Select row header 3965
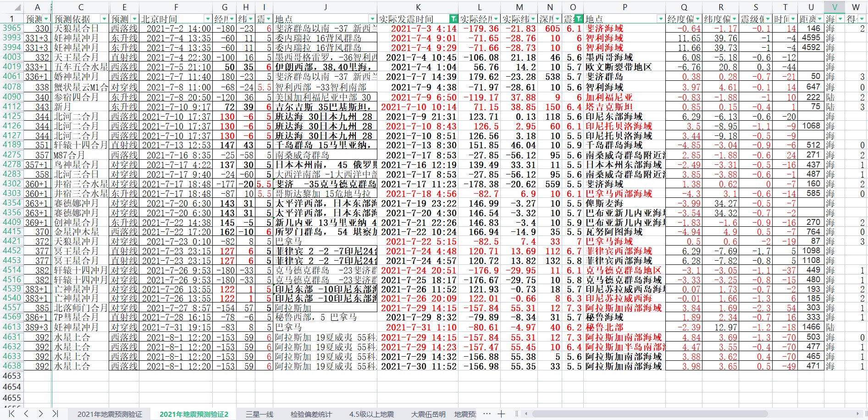Image resolution: width=868 pixels, height=420 pixels. 11,28
